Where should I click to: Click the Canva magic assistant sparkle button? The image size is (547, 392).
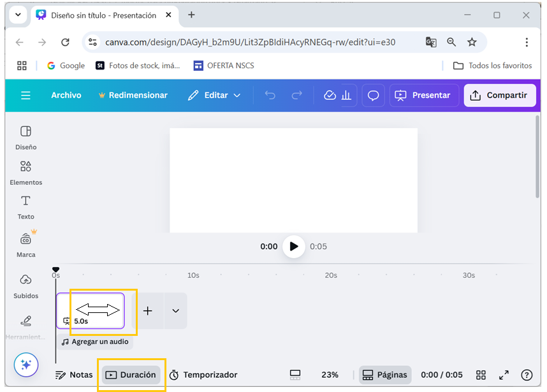pos(26,365)
